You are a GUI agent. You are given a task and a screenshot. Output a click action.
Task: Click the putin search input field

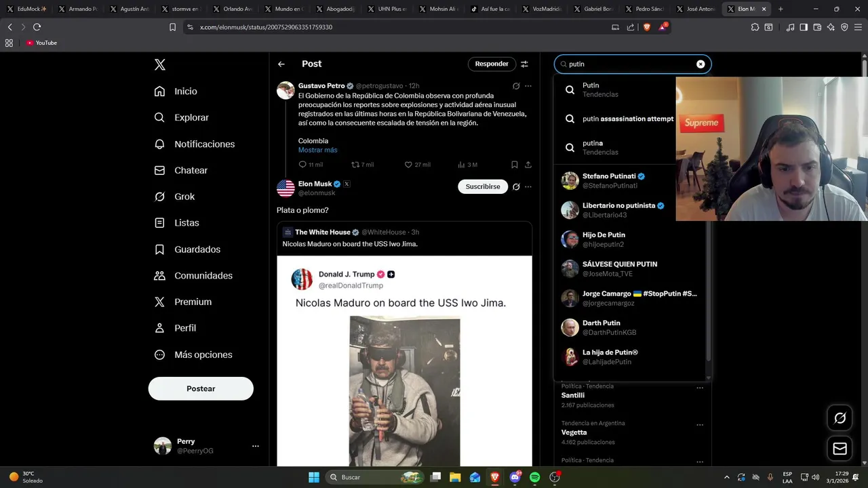(x=633, y=64)
